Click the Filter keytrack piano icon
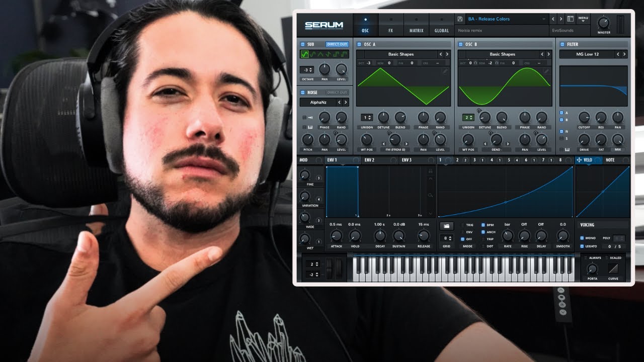The image size is (644, 362). [x=567, y=149]
